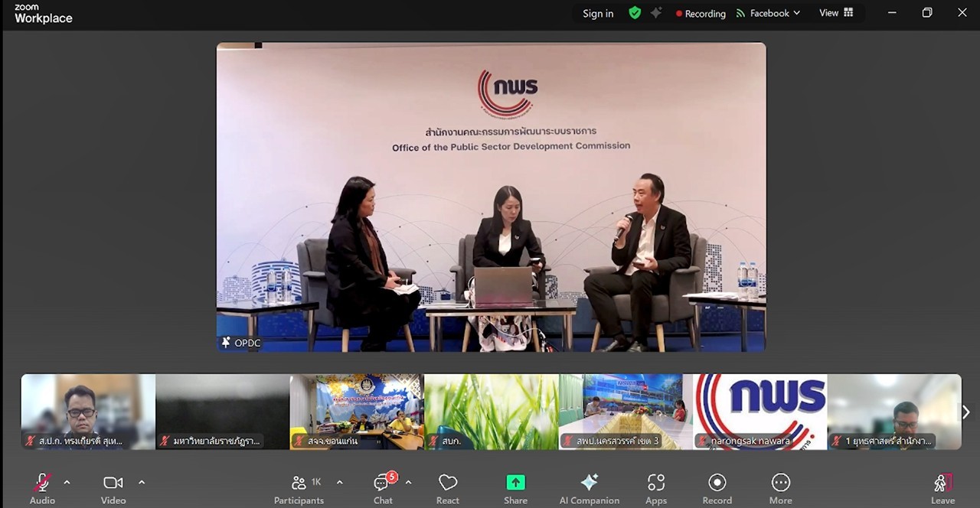Expand the arrow beside Chat

pyautogui.click(x=408, y=482)
